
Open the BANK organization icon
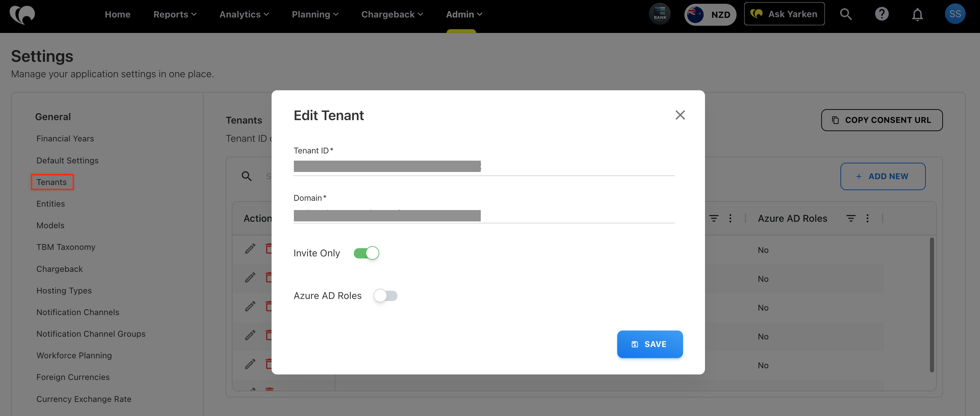point(660,14)
